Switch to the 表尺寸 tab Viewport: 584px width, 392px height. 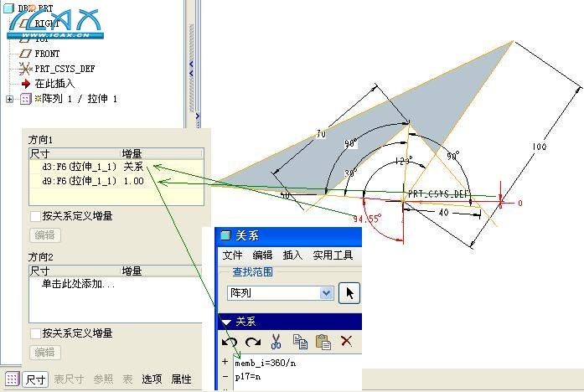click(x=69, y=379)
